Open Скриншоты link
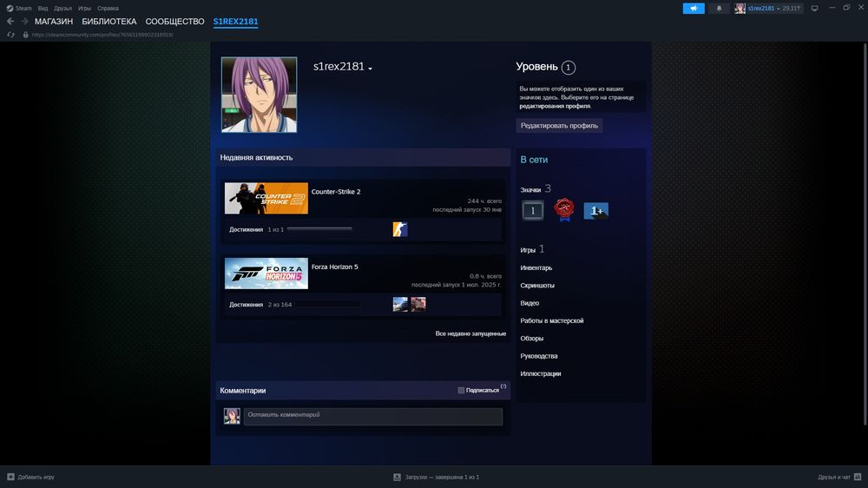This screenshot has width=868, height=488. [537, 286]
